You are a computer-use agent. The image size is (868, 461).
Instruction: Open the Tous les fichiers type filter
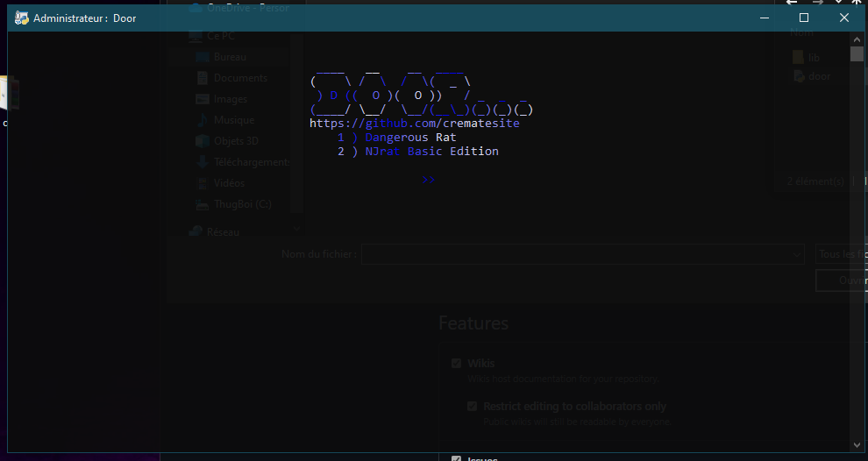[842, 254]
